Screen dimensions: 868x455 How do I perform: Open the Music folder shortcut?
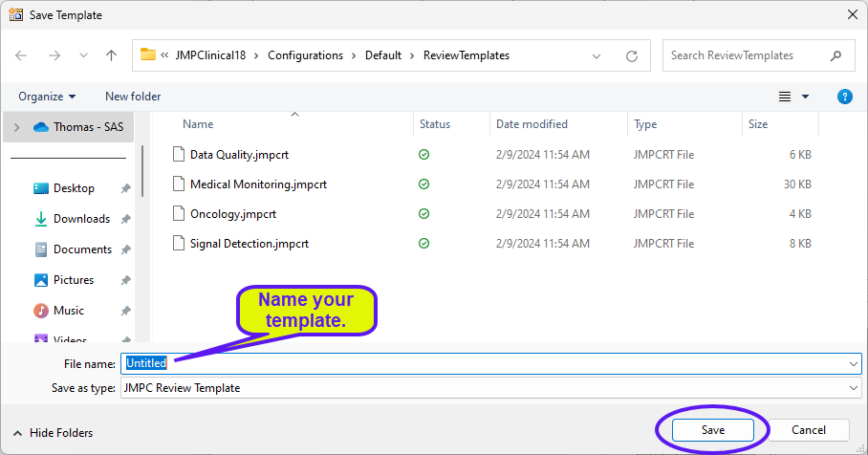click(68, 311)
